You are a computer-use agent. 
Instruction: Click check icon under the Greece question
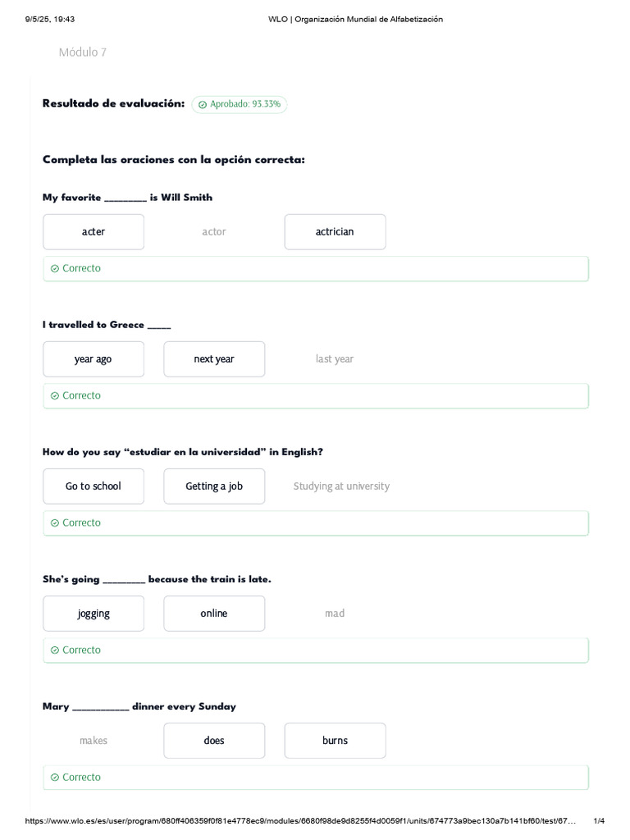55,395
